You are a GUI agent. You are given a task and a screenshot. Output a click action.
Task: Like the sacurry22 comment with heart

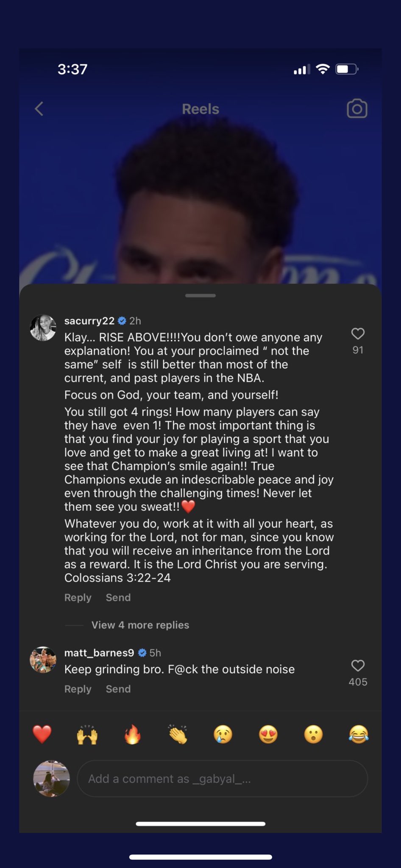pyautogui.click(x=358, y=334)
